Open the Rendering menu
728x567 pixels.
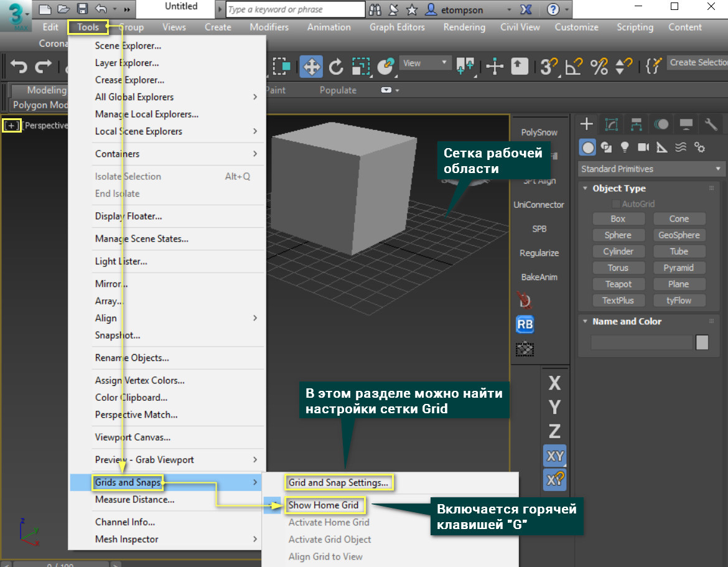pyautogui.click(x=464, y=27)
